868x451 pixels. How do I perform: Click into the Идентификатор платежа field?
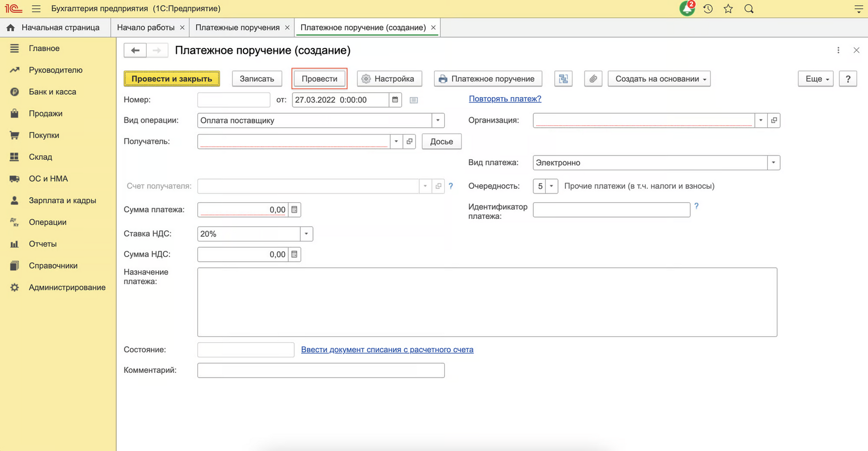611,209
